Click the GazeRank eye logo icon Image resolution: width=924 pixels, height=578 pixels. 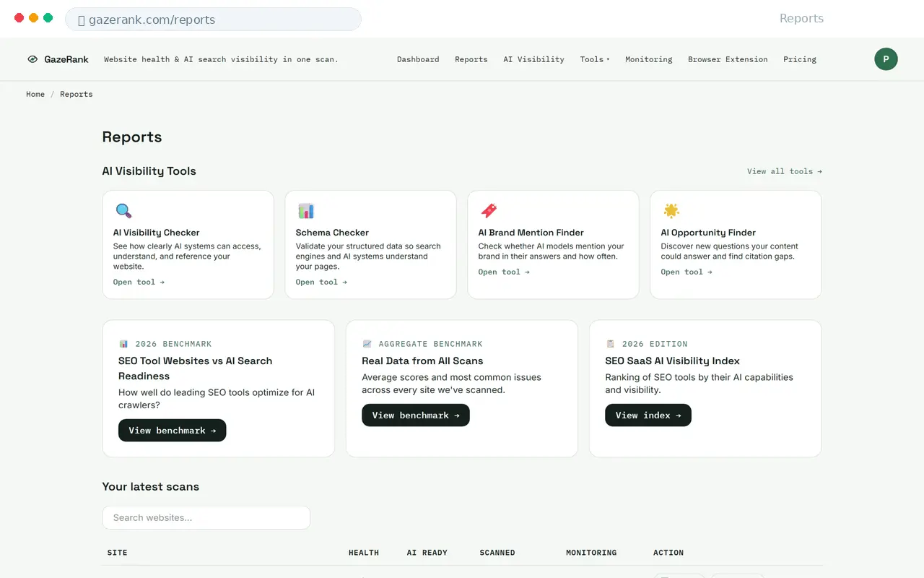coord(32,59)
